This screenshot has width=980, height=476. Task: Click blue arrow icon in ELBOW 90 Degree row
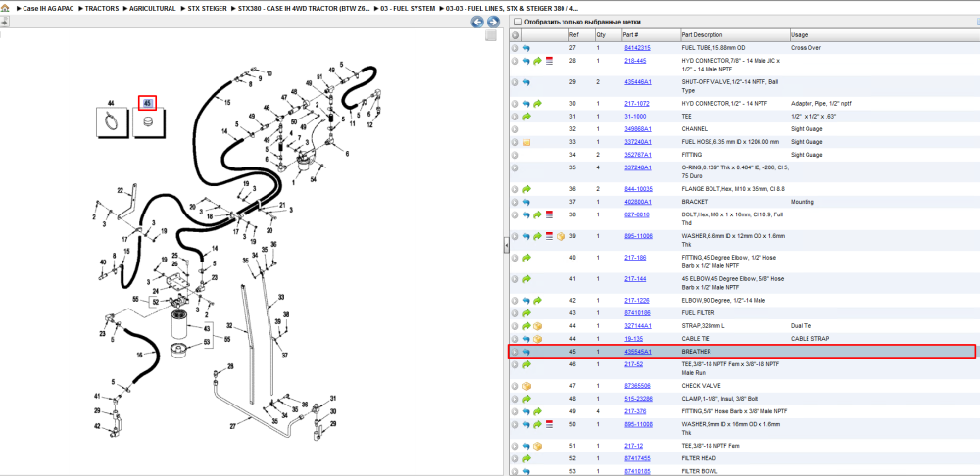526,300
